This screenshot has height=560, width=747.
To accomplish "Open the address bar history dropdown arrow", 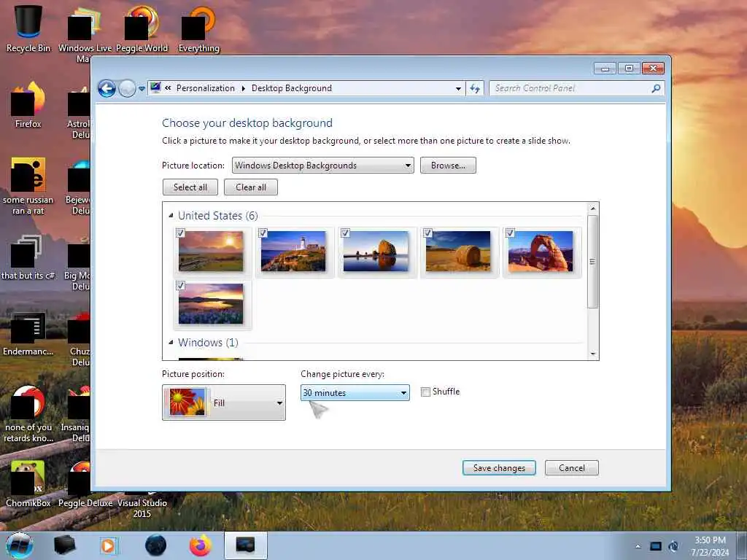I will click(x=458, y=88).
